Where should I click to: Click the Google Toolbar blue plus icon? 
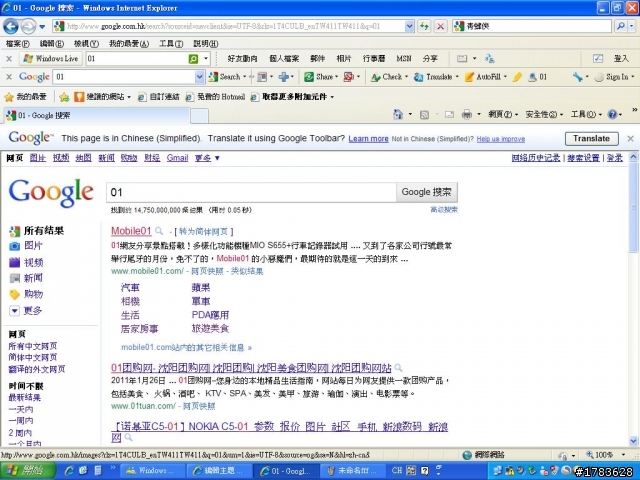[x=284, y=77]
